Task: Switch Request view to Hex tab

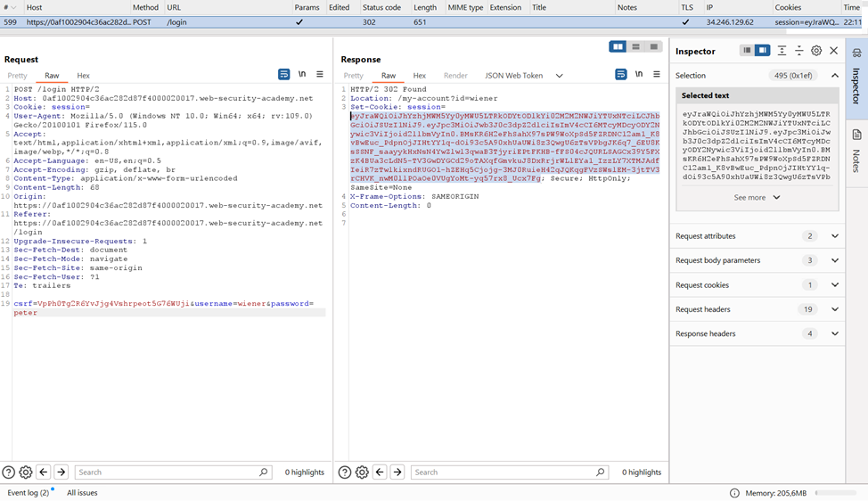Action: (83, 76)
